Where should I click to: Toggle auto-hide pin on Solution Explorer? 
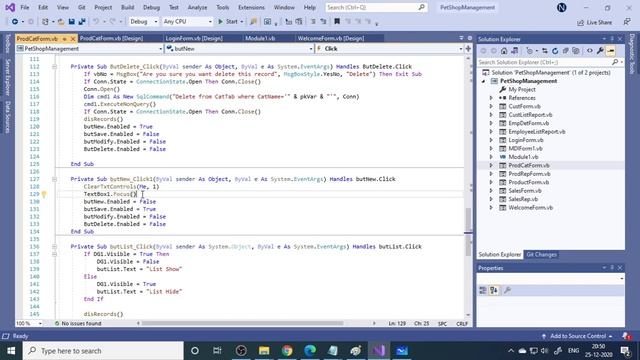[612, 39]
